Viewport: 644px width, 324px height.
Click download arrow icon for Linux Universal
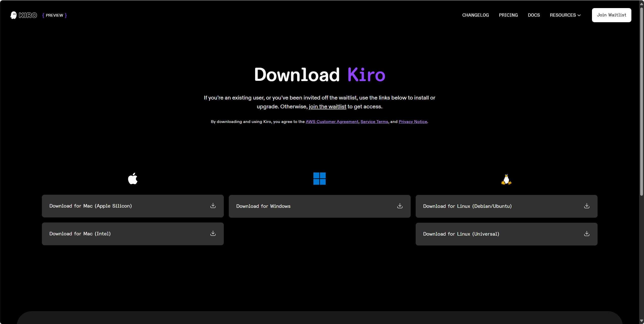587,234
